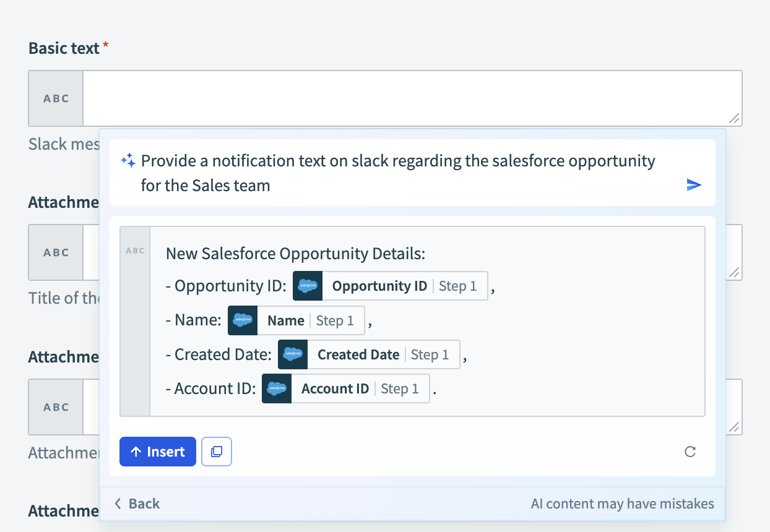Click the generated New Salesforce Opportunity Details text
770x532 pixels.
(296, 254)
